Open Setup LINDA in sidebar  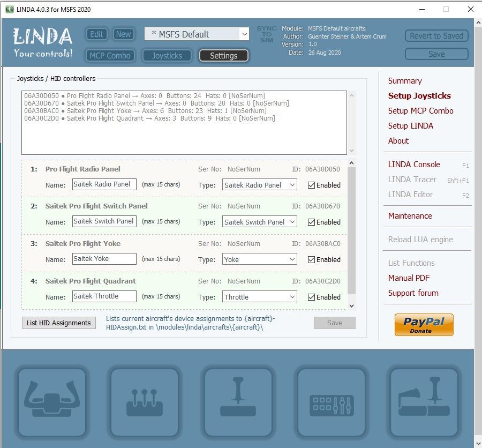(411, 126)
